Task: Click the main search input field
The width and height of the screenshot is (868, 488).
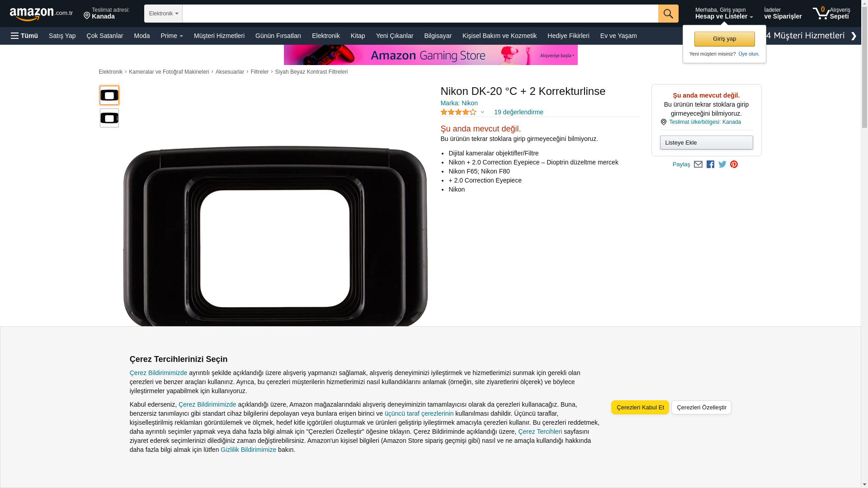Action: (x=420, y=14)
